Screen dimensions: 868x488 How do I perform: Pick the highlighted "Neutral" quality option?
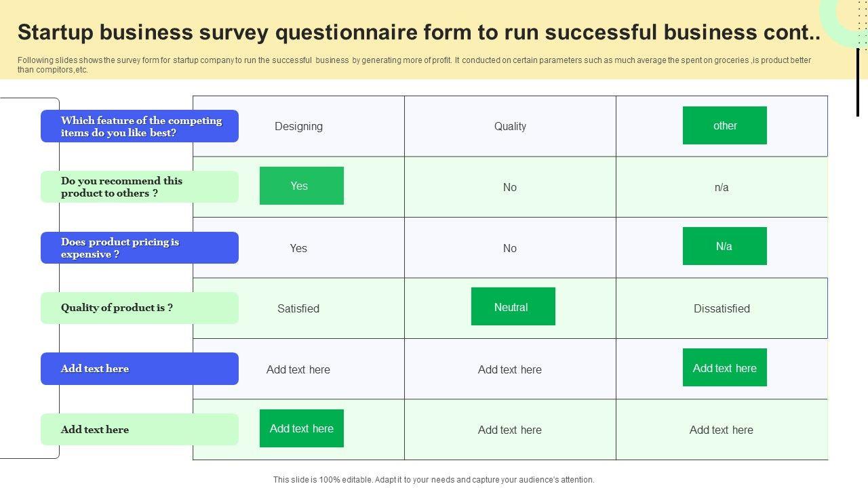[513, 306]
